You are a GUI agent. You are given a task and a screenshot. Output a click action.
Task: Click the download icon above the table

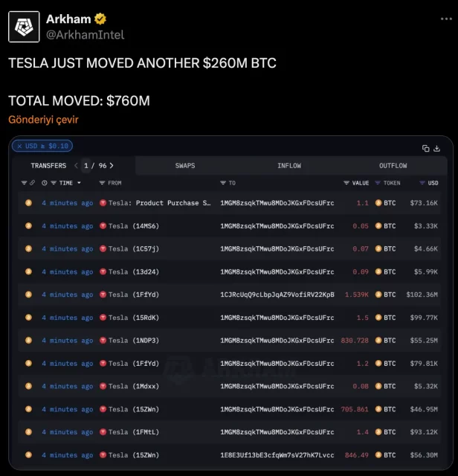tap(439, 147)
